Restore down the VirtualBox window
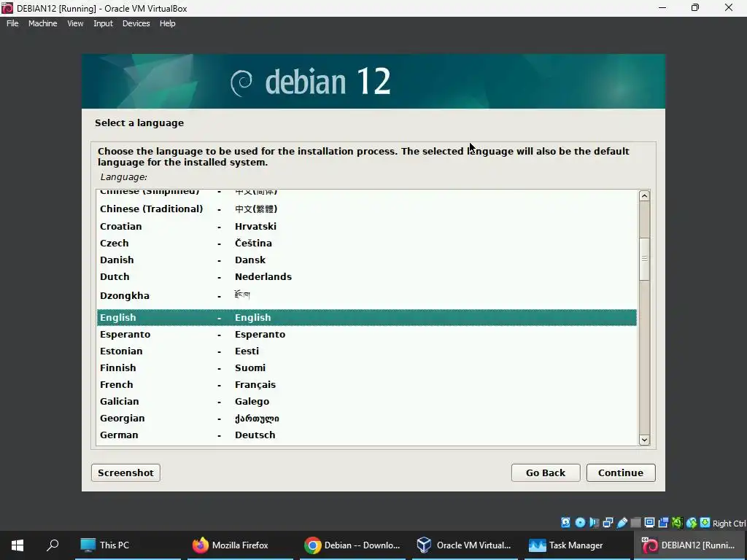Screen dimensions: 747x560 (x=695, y=7)
